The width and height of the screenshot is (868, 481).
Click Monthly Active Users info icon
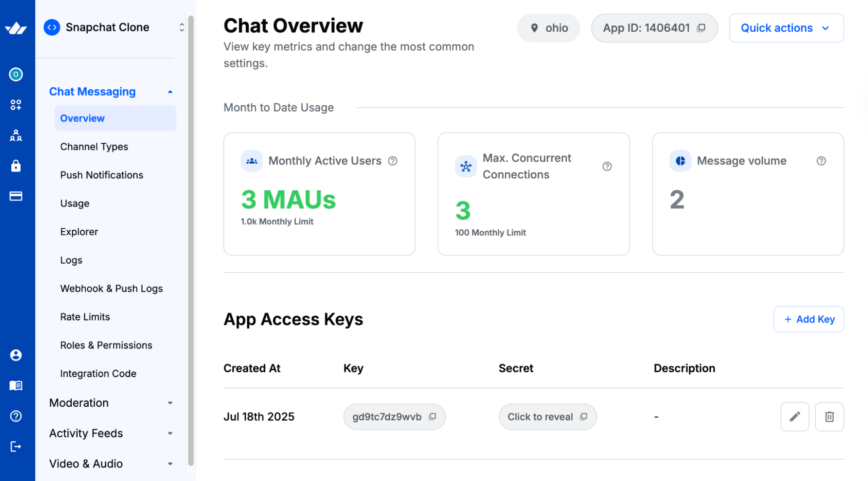pos(393,161)
